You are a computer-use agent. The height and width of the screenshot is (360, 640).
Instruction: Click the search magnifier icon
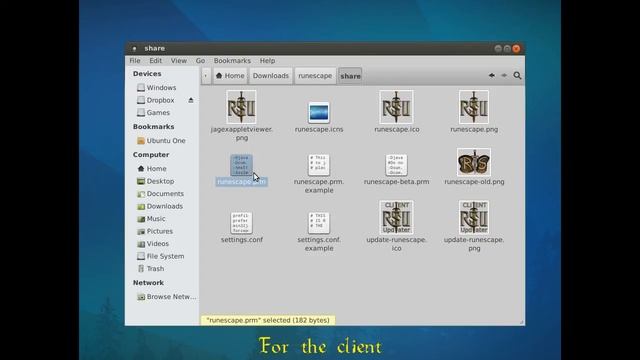(x=517, y=76)
